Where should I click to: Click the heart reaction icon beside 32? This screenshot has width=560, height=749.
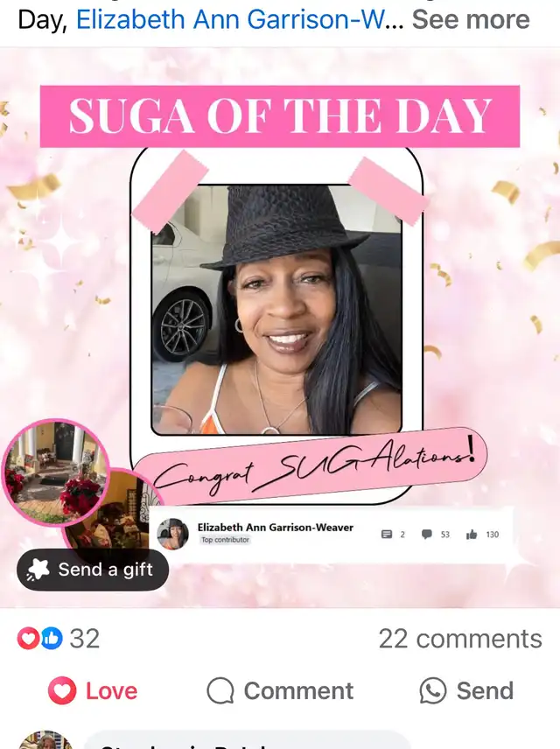click(x=28, y=638)
